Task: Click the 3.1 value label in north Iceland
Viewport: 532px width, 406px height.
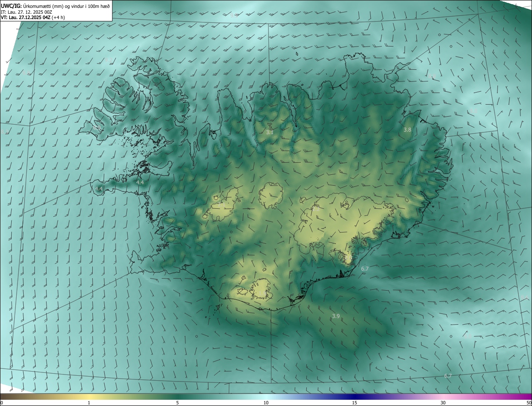Action: coord(270,132)
